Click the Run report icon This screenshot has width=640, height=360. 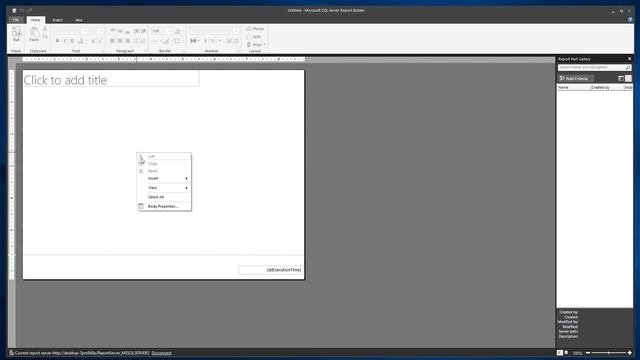[x=16, y=34]
